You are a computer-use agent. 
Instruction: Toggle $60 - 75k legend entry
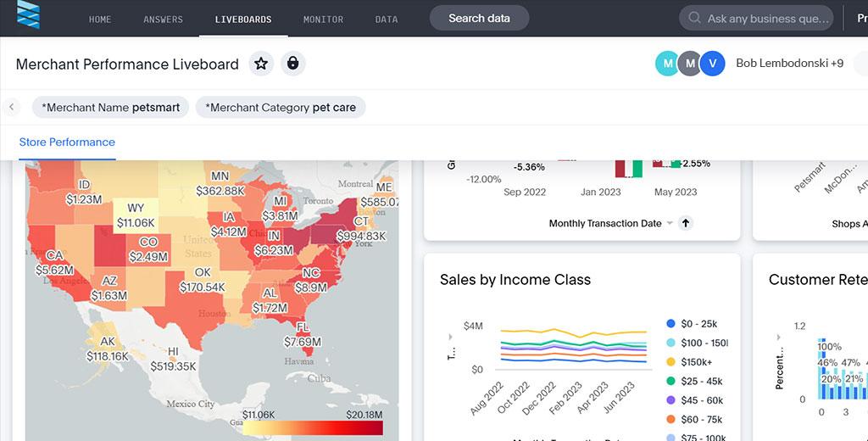pyautogui.click(x=695, y=420)
